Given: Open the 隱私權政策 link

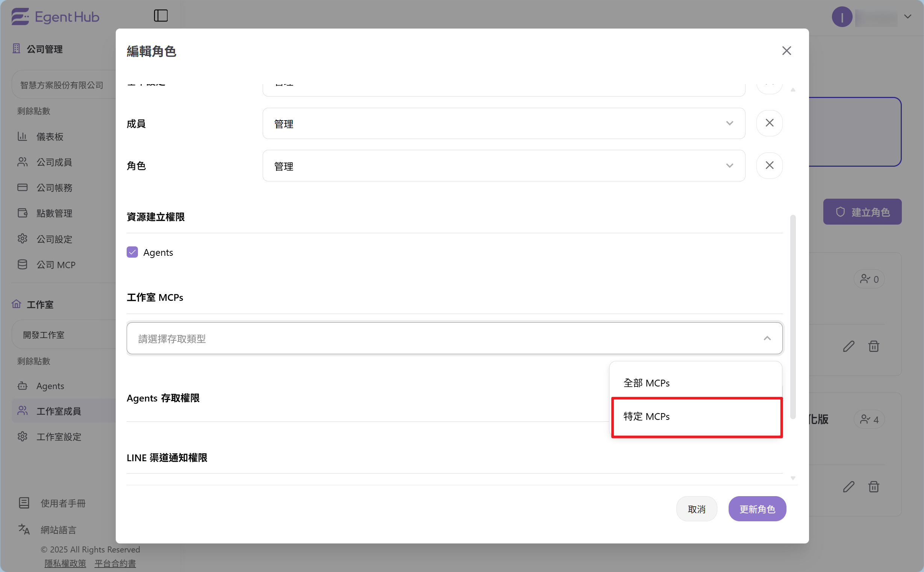Looking at the screenshot, I should 65,563.
